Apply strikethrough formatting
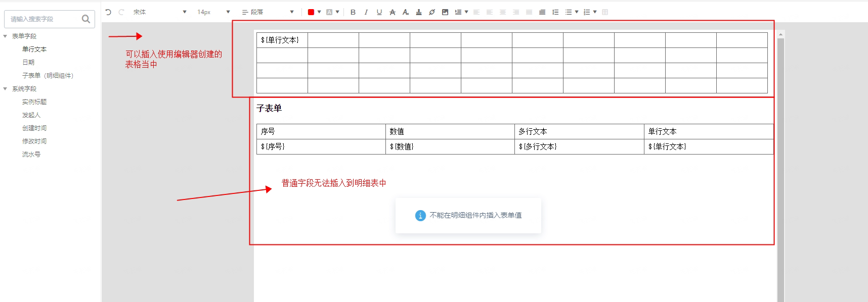 [393, 12]
